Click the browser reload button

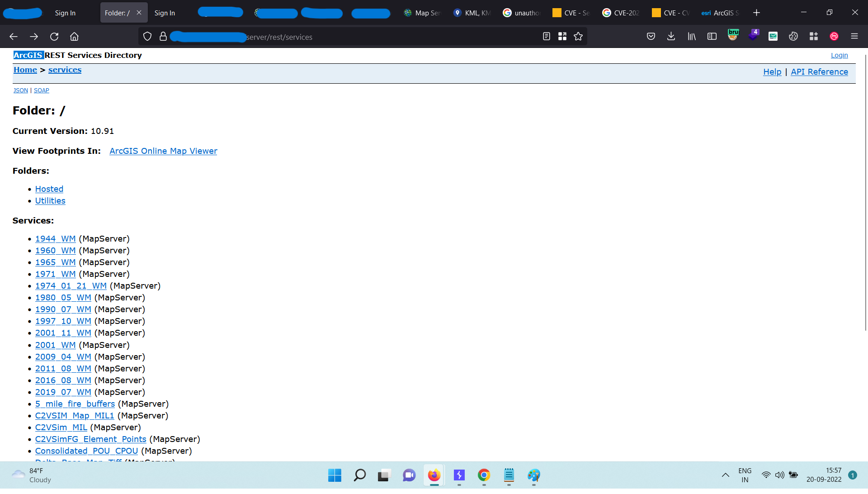click(x=54, y=37)
